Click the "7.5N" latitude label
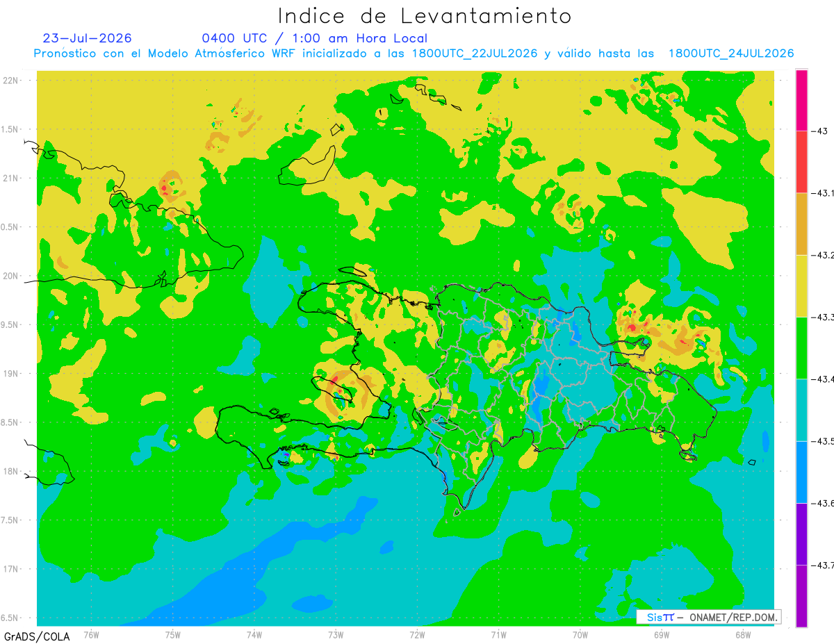This screenshot has height=644, width=834. click(10, 520)
